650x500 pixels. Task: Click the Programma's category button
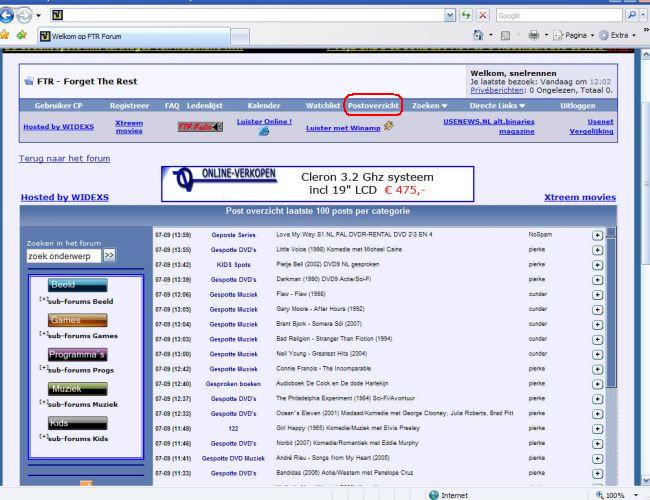(78, 354)
